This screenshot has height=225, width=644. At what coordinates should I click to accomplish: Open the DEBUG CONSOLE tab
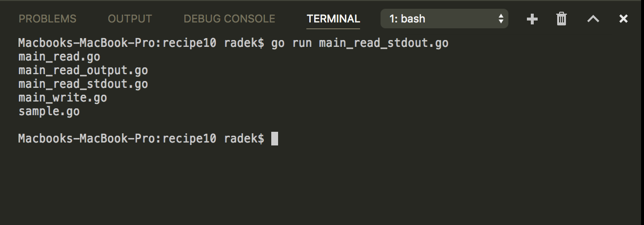(229, 19)
